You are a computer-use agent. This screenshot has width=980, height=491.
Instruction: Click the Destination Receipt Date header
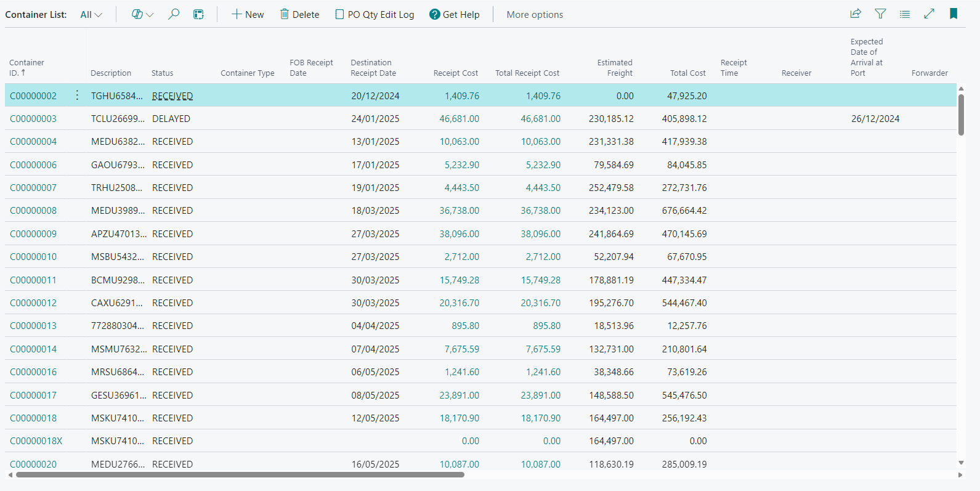point(373,68)
